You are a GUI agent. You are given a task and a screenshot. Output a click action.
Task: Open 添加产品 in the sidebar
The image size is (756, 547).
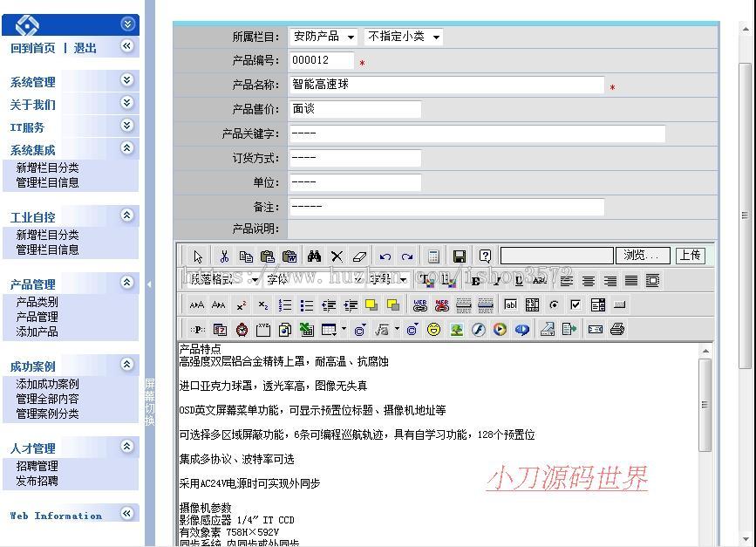click(37, 332)
